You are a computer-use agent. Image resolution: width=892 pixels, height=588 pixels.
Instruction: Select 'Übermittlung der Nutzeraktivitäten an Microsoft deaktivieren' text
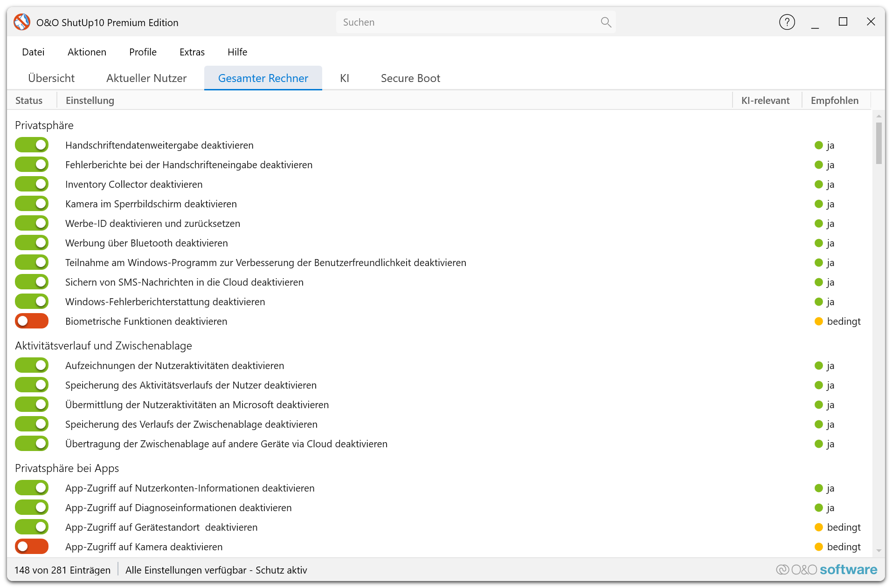click(197, 405)
